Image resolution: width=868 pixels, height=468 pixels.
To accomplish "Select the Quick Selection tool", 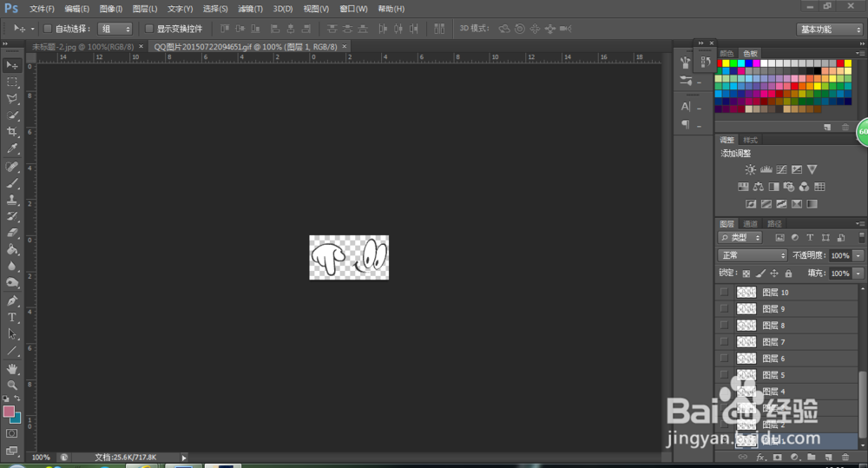I will [11, 115].
